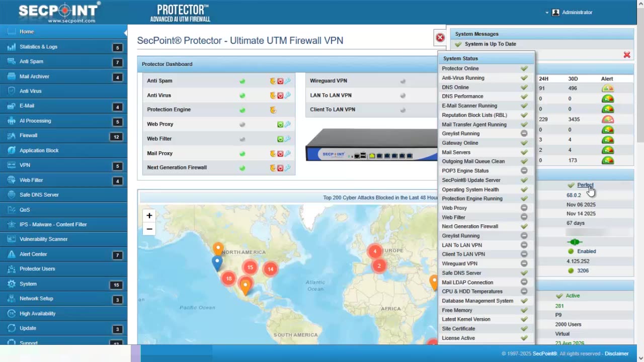The image size is (644, 362).
Task: Restart Protection Engine with its orange icon
Action: [x=273, y=110]
